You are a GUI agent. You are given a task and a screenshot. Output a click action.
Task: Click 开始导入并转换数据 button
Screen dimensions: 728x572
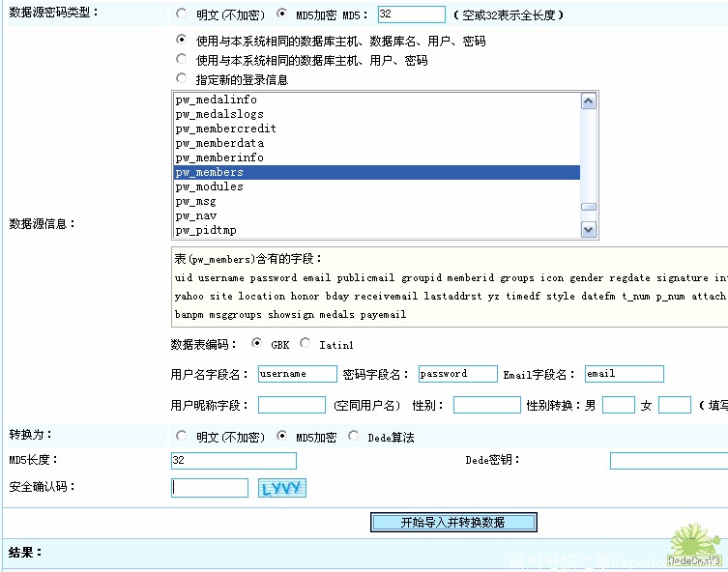tap(453, 522)
